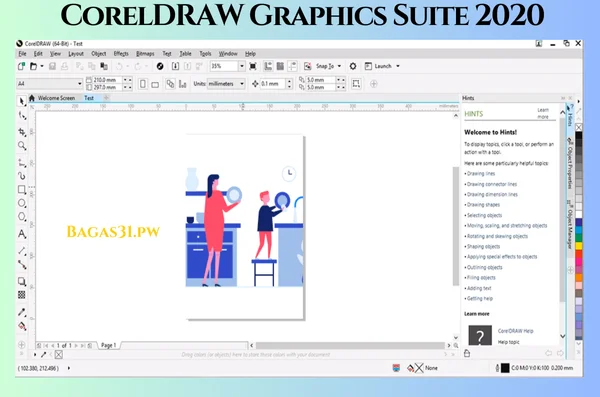Select the Pick tool
The width and height of the screenshot is (600, 397).
pos(22,101)
